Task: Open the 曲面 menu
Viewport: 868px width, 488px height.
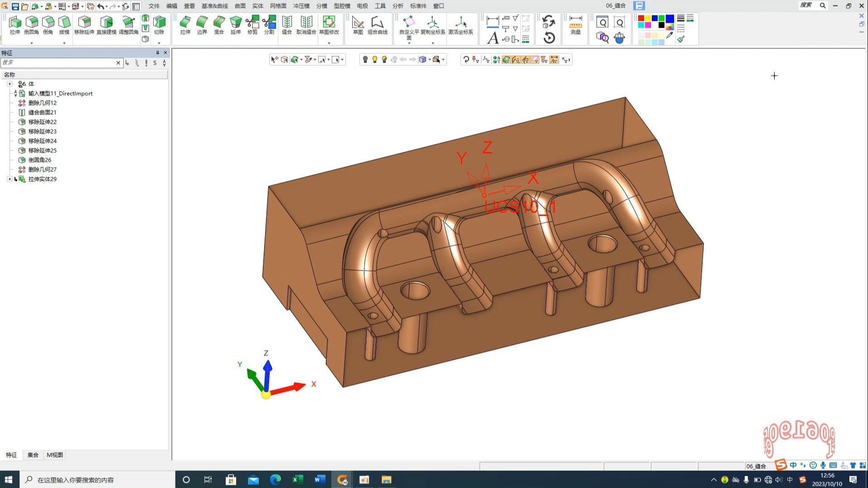Action: click(x=240, y=6)
